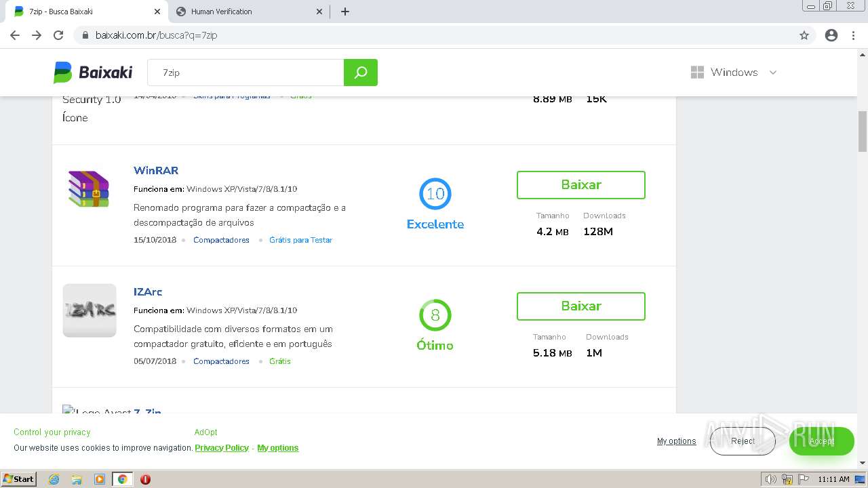Open the Windows Start button

[x=19, y=479]
